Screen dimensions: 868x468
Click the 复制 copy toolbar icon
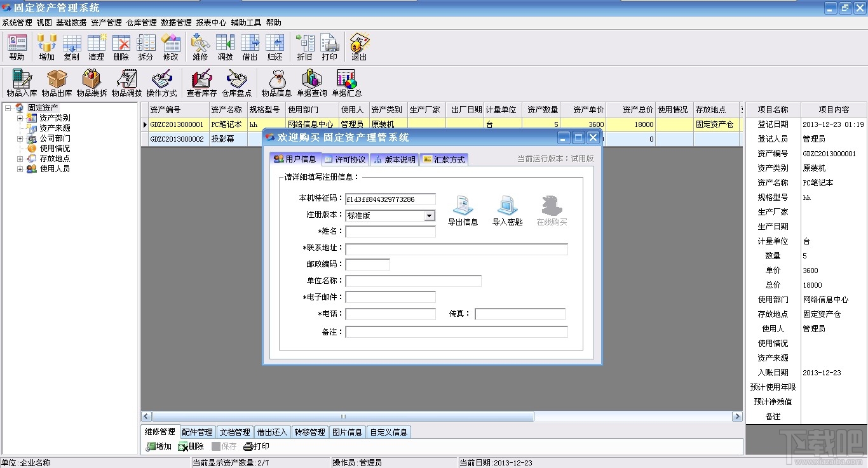tap(72, 47)
